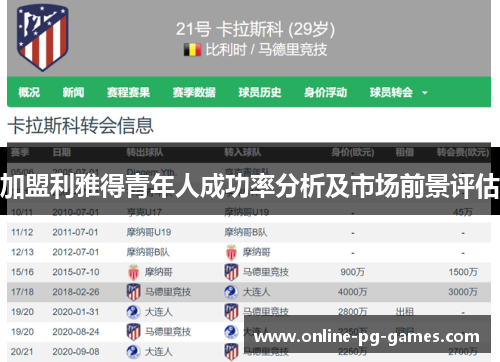This screenshot has width=500, height=362.
Task: Open the 身价浮动 tab
Action: click(325, 92)
